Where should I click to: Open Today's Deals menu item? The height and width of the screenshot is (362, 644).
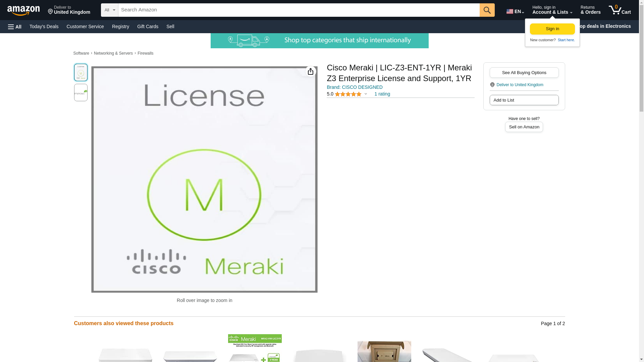(44, 26)
